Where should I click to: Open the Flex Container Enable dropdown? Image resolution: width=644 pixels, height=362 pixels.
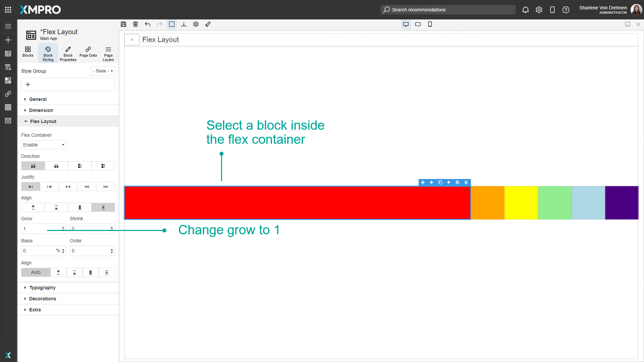(43, 144)
